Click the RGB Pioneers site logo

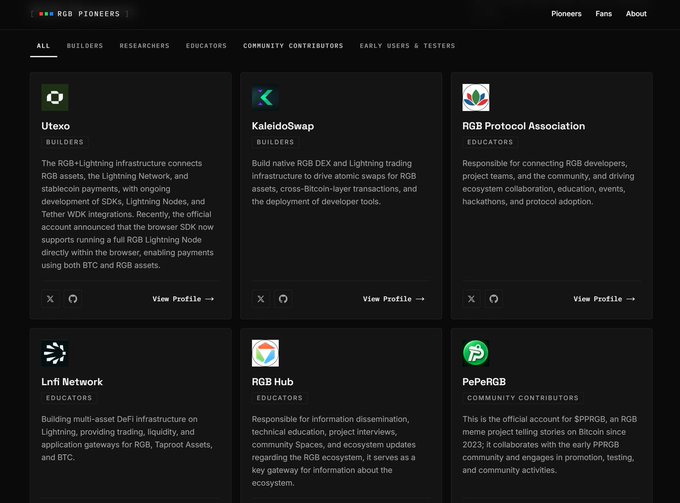click(80, 14)
